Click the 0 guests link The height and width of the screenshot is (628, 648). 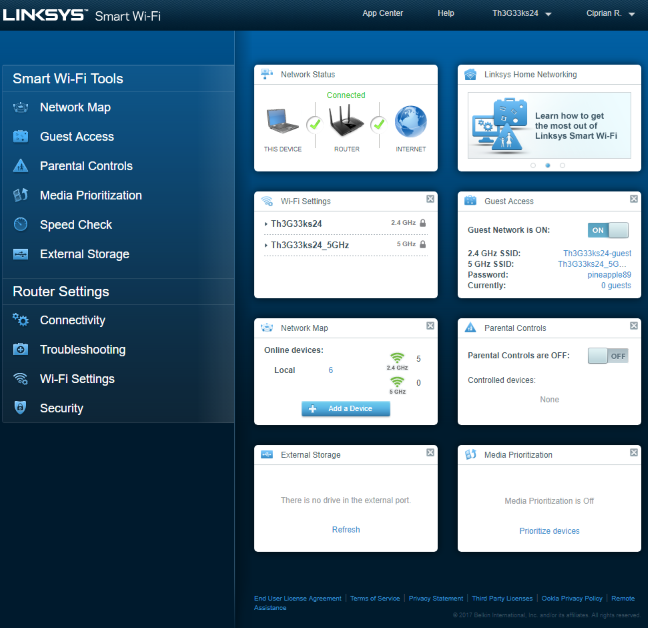(616, 285)
